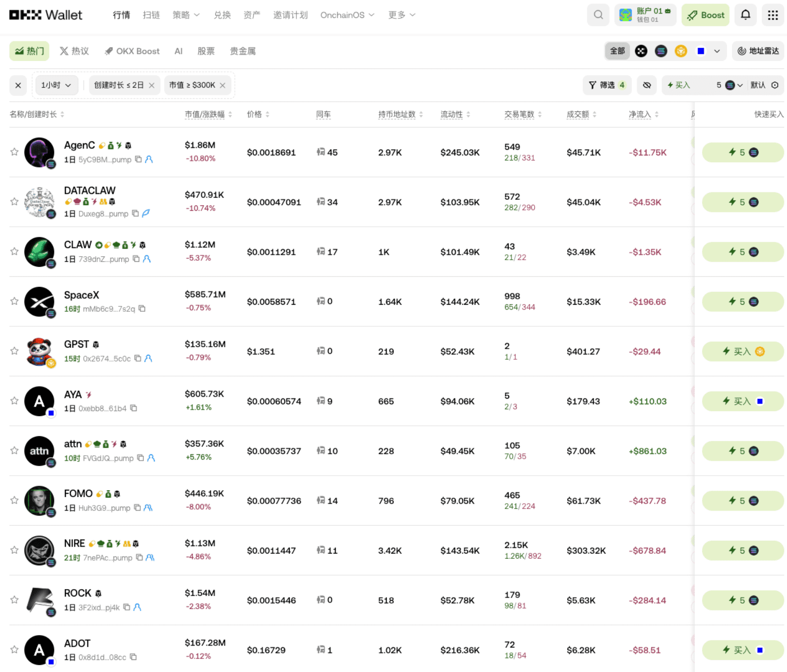Open the apps grid menu
The width and height of the screenshot is (787, 672).
click(x=773, y=15)
